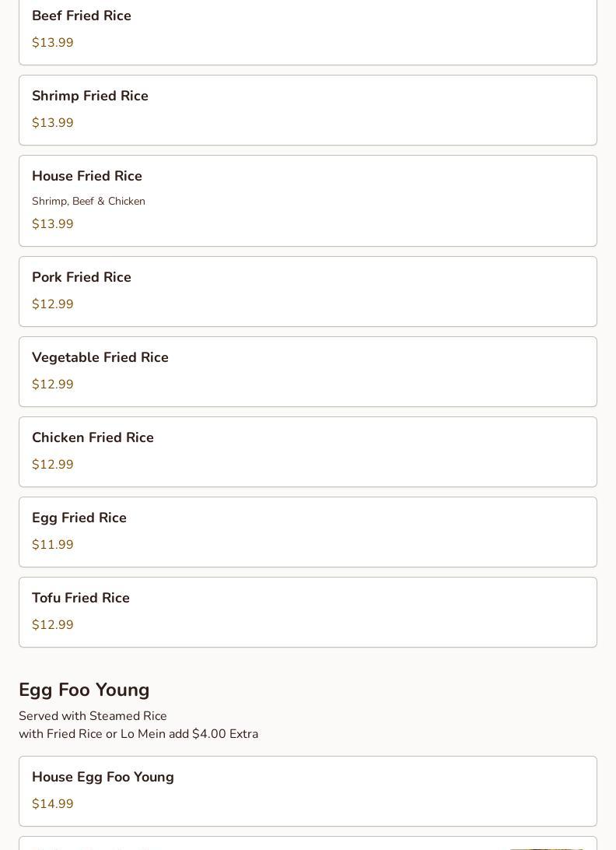Click the $11.99 Egg Fried Rice price
Viewport: 616px width, 850px height.
pyautogui.click(x=53, y=545)
